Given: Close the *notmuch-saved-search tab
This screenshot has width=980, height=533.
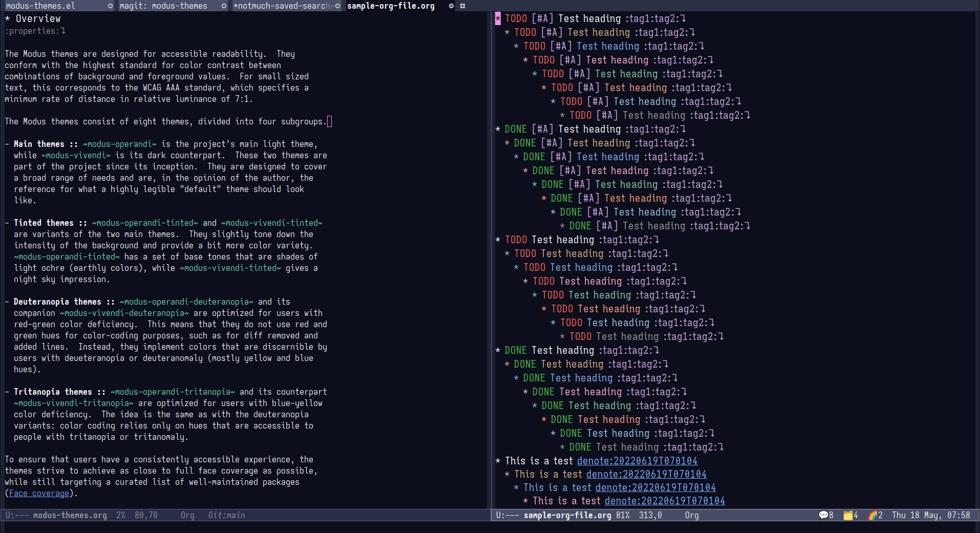Looking at the screenshot, I should tap(337, 6).
